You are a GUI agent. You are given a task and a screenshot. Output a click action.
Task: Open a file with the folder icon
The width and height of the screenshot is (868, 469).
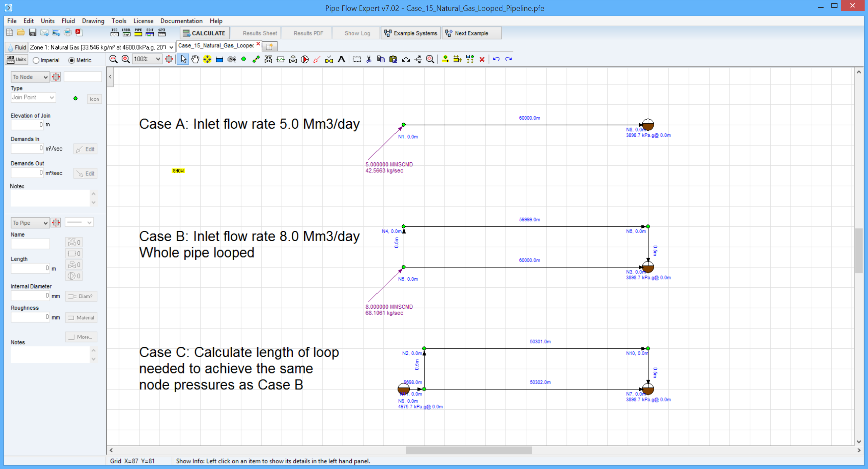21,33
